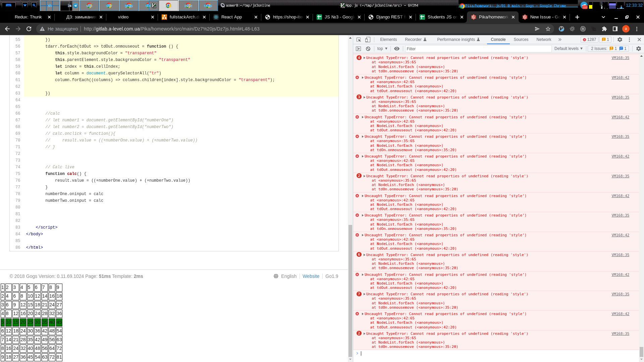Create a live expression with eye icon
The width and height of the screenshot is (644, 362).
click(397, 49)
